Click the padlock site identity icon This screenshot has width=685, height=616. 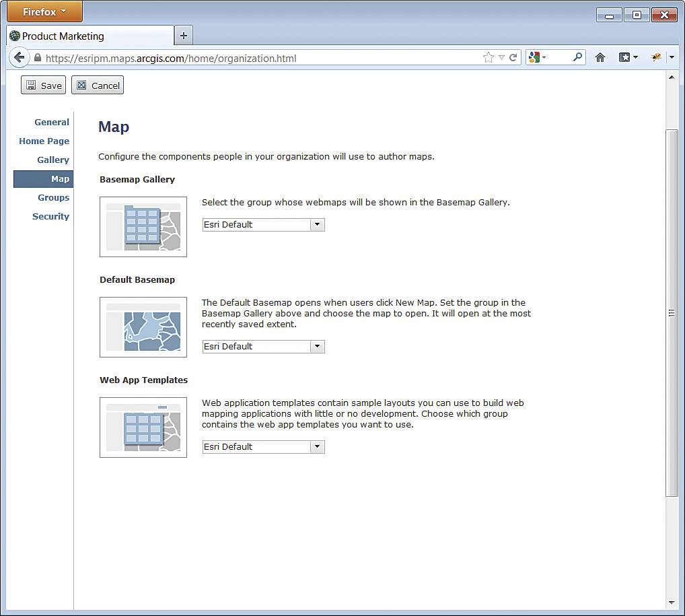click(38, 58)
